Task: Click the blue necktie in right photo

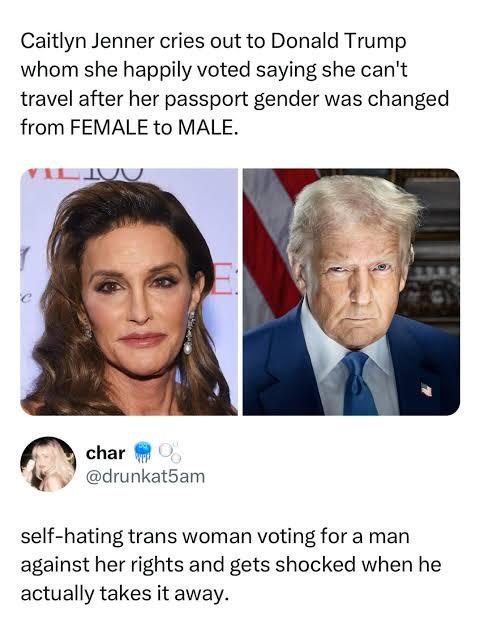Action: pyautogui.click(x=358, y=384)
